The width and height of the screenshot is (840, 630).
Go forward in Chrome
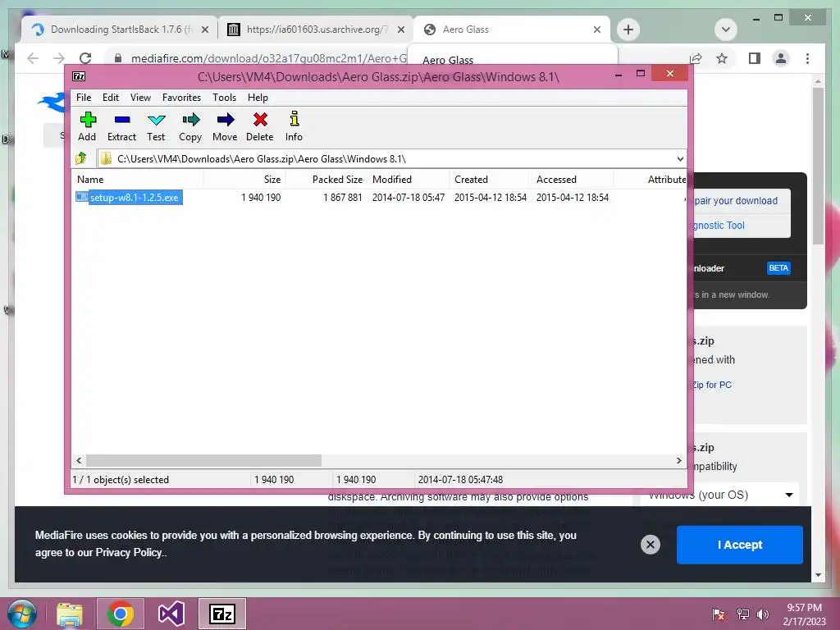pos(59,58)
